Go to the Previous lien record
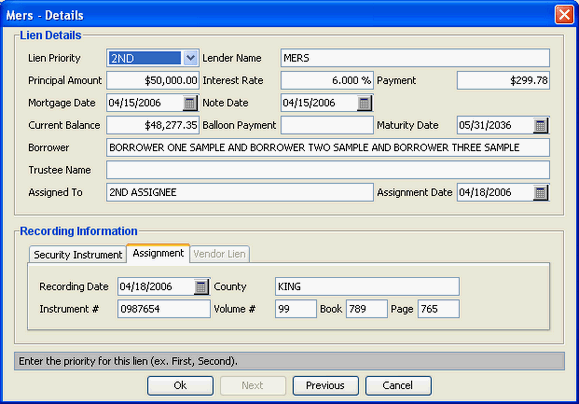The height and width of the screenshot is (404, 579). (x=325, y=386)
